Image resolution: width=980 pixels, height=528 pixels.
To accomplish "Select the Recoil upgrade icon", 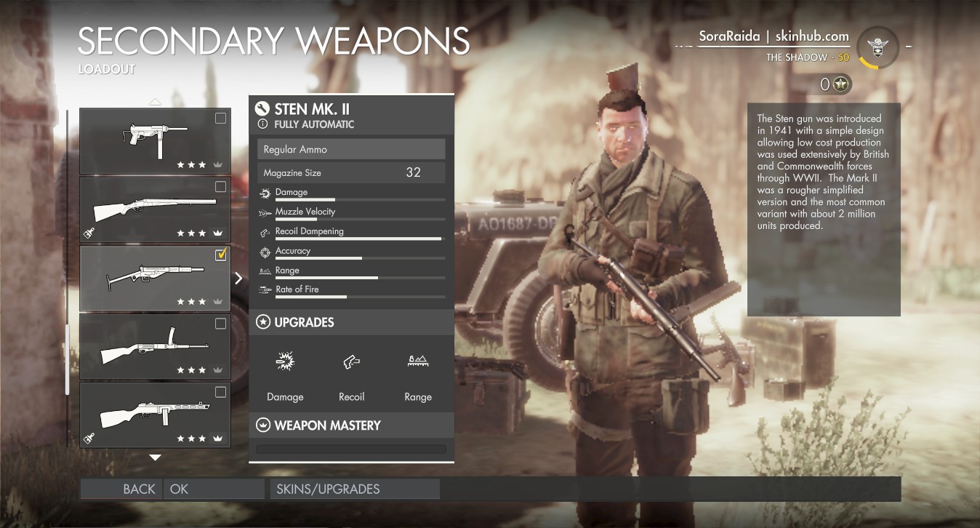I will (352, 361).
